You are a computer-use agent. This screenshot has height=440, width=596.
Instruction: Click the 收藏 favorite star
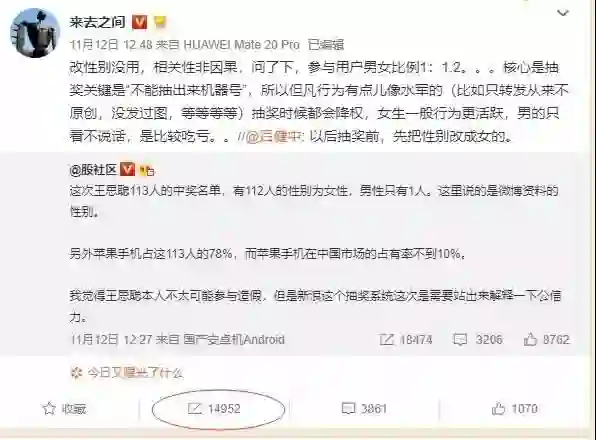(64, 409)
